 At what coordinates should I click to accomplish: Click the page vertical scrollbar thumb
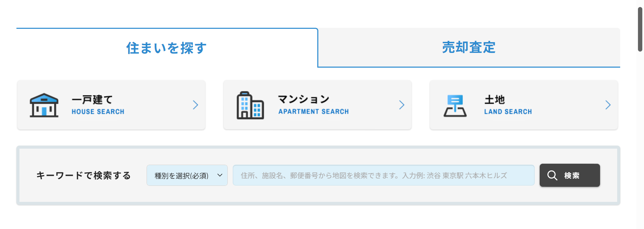[640, 29]
